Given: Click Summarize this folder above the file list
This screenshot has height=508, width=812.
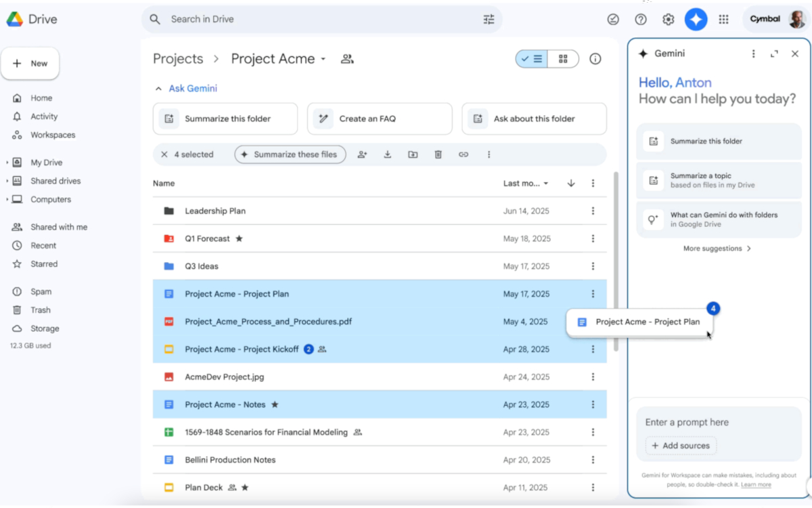Looking at the screenshot, I should pyautogui.click(x=225, y=119).
